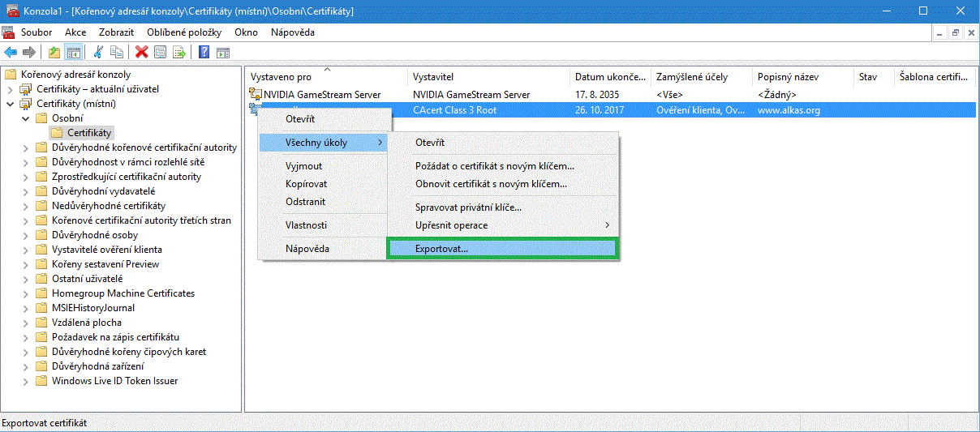The image size is (980, 432).
Task: Click the Cut scissors toolbar icon
Action: (x=98, y=52)
